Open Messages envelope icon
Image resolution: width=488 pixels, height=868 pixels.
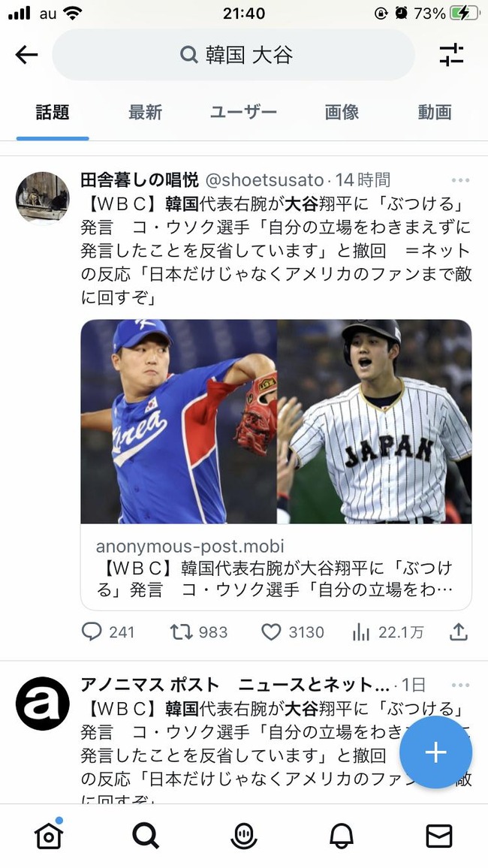click(439, 835)
